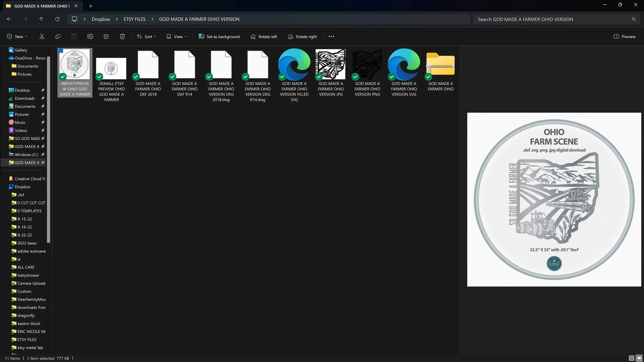This screenshot has width=644, height=362.
Task: Switch to Details view layout icon
Action: point(631,358)
